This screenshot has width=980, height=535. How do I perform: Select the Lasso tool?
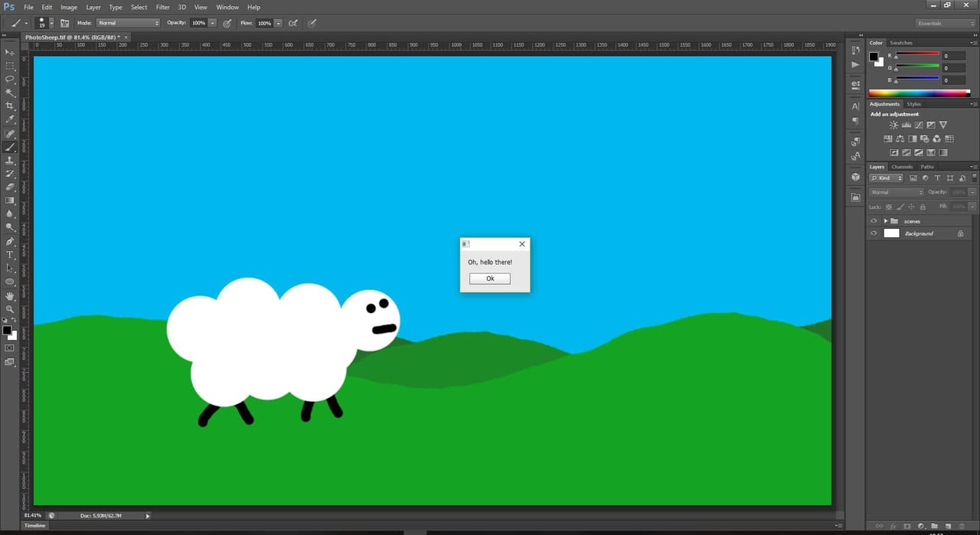pos(10,79)
